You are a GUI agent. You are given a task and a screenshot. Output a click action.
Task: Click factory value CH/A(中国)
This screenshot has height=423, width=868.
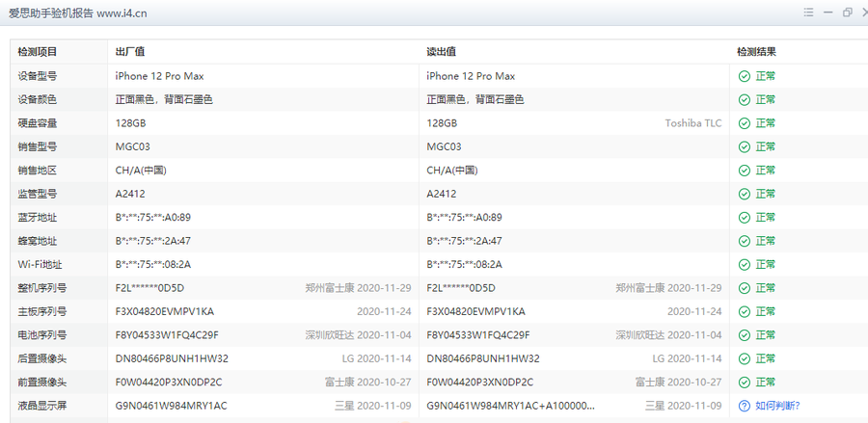click(x=141, y=171)
